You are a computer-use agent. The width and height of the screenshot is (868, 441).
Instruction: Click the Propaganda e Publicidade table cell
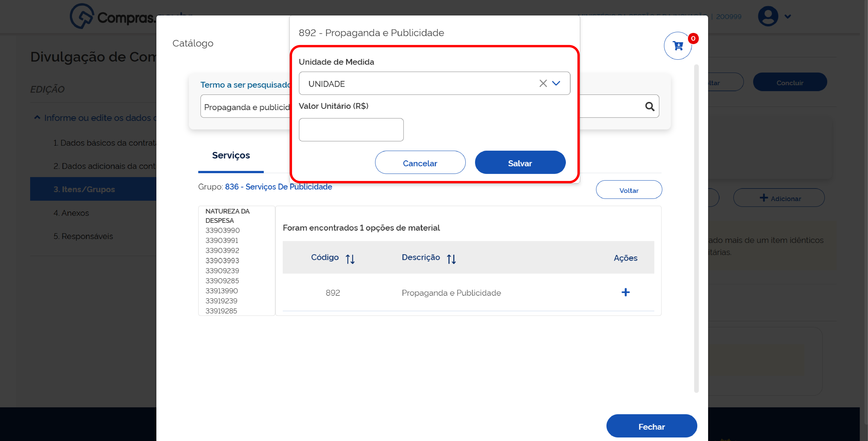tap(451, 293)
